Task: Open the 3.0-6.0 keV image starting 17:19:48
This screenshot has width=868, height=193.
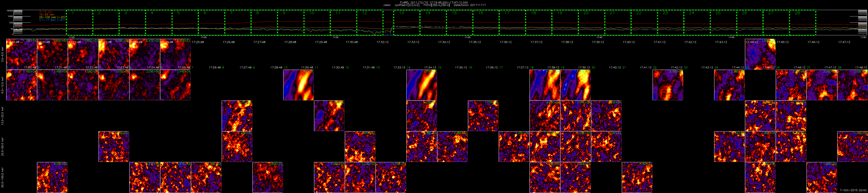Action: 22,54
